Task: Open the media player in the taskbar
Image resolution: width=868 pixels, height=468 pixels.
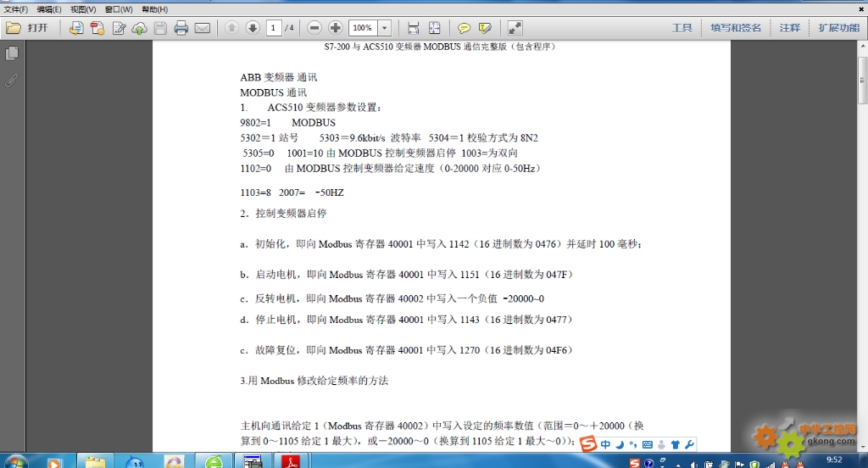Action: coord(53,462)
